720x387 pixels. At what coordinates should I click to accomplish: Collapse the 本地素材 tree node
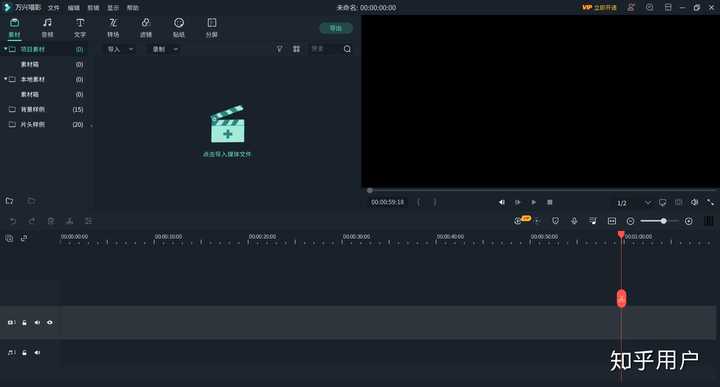click(6, 79)
